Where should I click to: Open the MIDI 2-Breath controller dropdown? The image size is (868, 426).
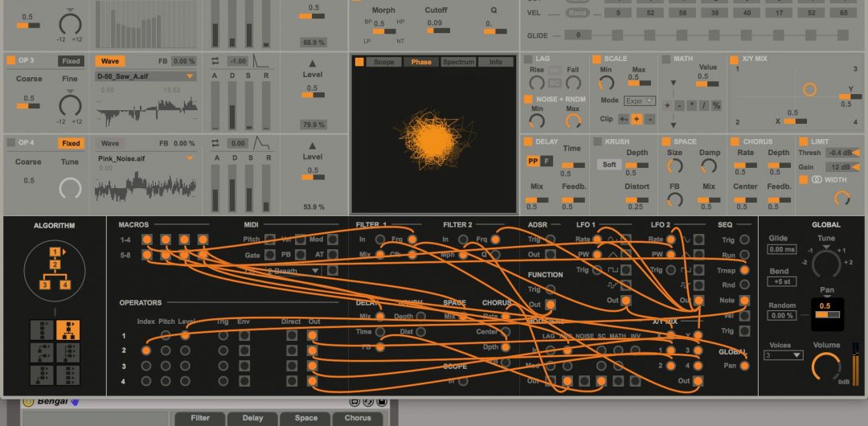293,271
